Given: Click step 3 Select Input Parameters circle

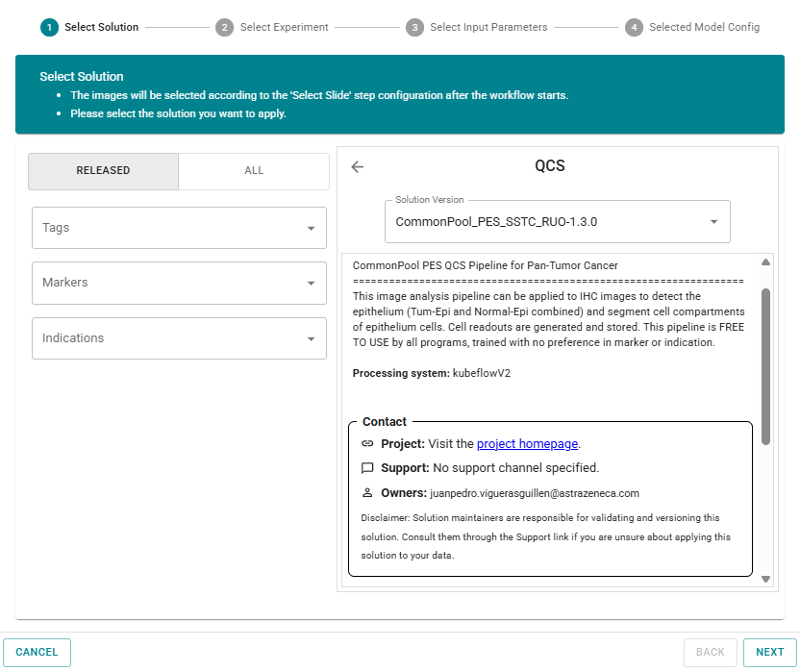Looking at the screenshot, I should coord(414,28).
